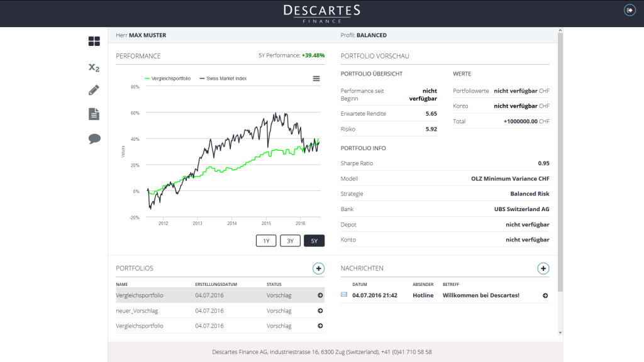Open the pencil edit icon in the sidebar
Viewport: 644px width, 362px height.
point(93,89)
